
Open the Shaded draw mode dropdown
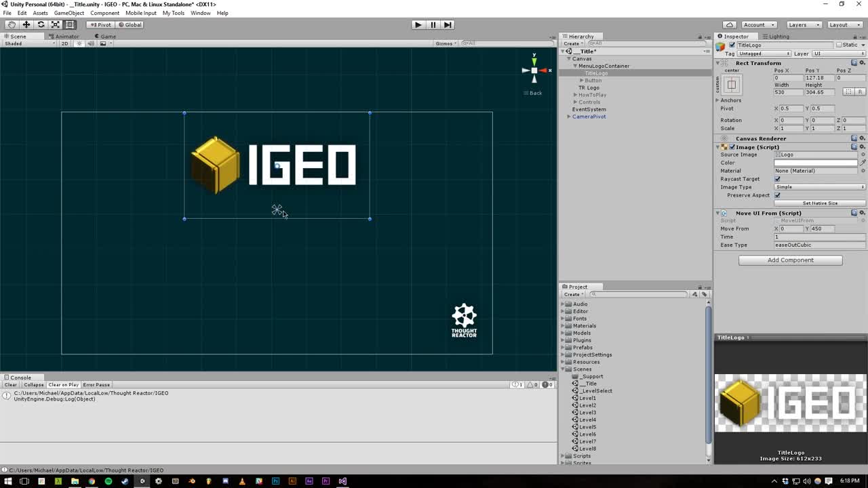tap(29, 43)
